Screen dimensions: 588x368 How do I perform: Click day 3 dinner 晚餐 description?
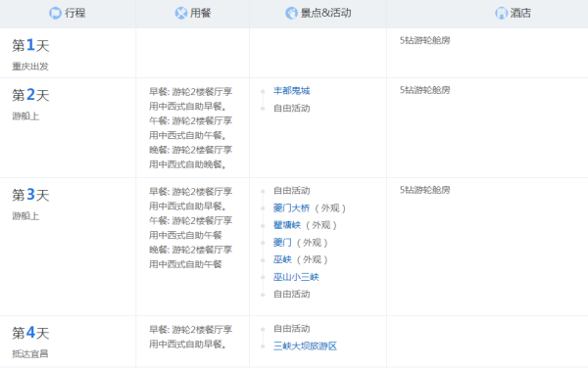tap(191, 257)
